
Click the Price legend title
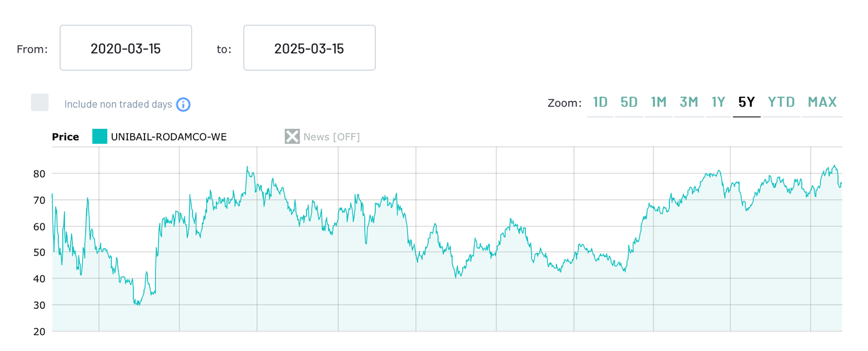[x=66, y=137]
